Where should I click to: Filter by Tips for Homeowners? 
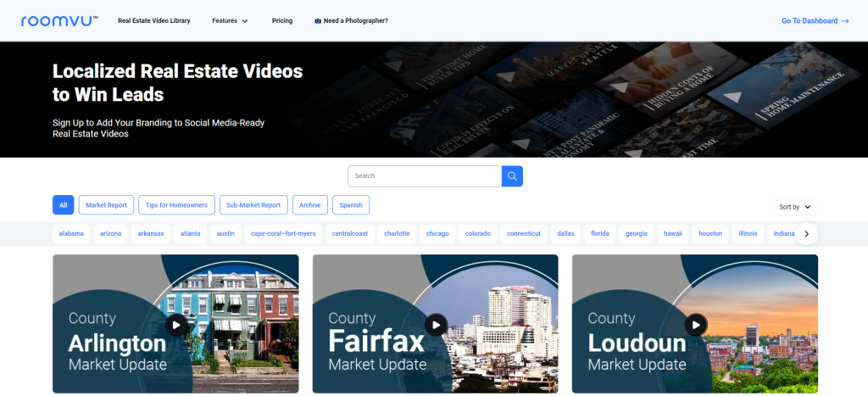pos(176,205)
